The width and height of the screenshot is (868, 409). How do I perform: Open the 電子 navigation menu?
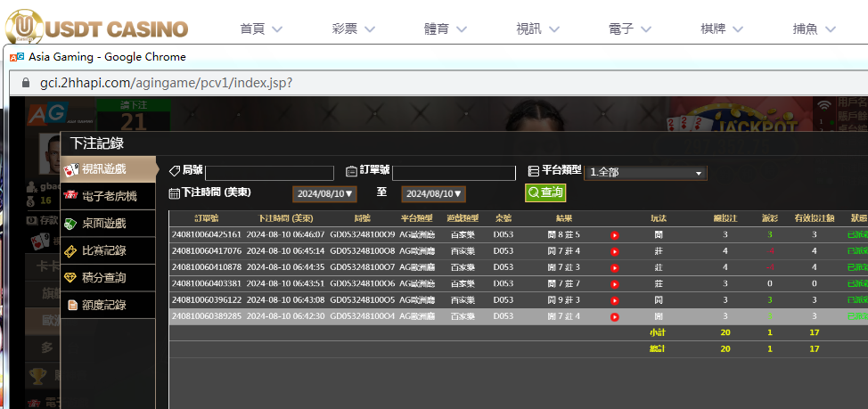tap(631, 29)
